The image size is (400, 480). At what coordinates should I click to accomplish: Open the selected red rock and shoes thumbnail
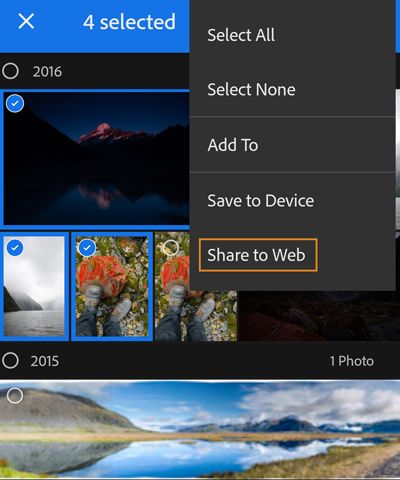112,286
